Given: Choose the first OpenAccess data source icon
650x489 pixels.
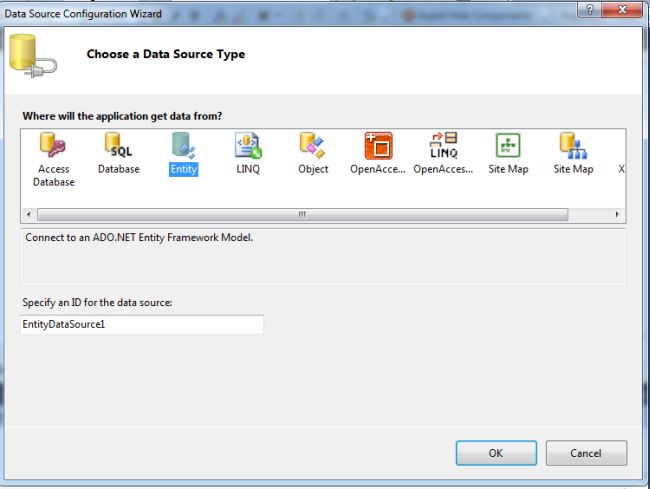Looking at the screenshot, I should (x=377, y=146).
